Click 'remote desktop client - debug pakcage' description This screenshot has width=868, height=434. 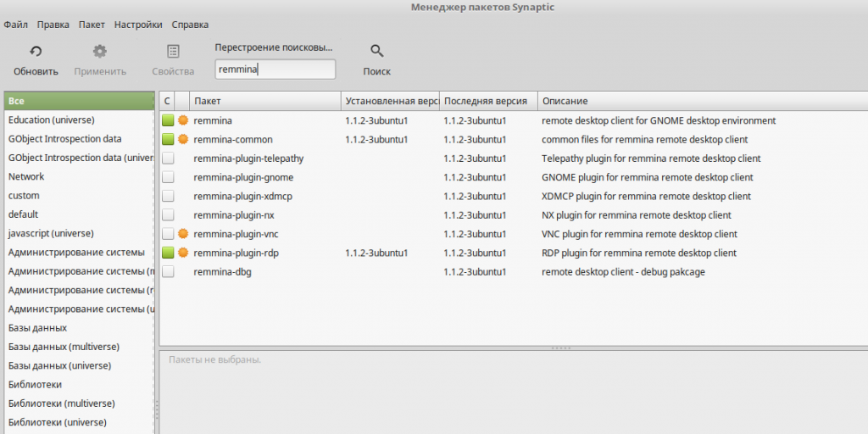pos(623,272)
